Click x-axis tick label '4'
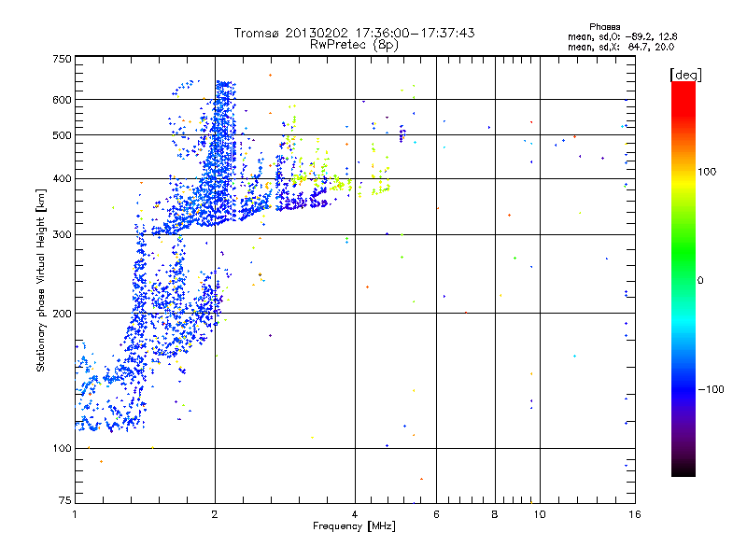 (x=355, y=514)
